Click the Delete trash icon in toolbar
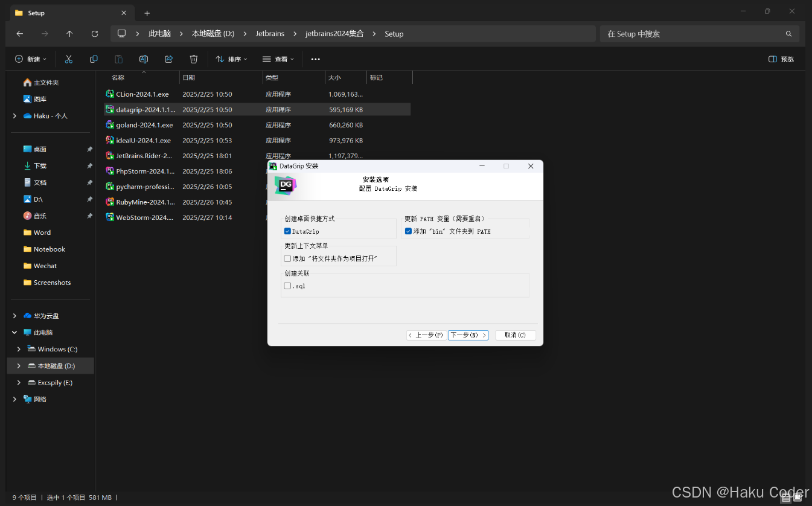Screen dimensions: 812x506 point(194,59)
